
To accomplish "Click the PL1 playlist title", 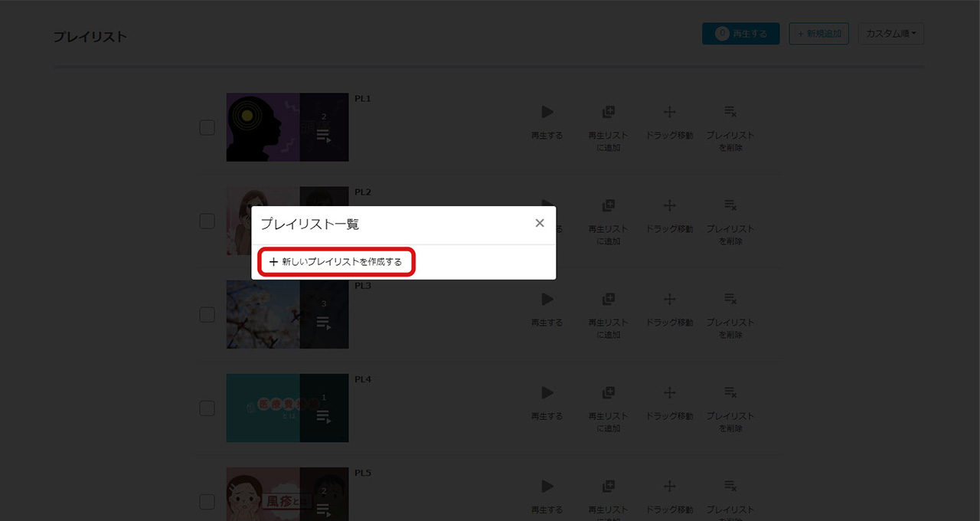I will point(363,99).
